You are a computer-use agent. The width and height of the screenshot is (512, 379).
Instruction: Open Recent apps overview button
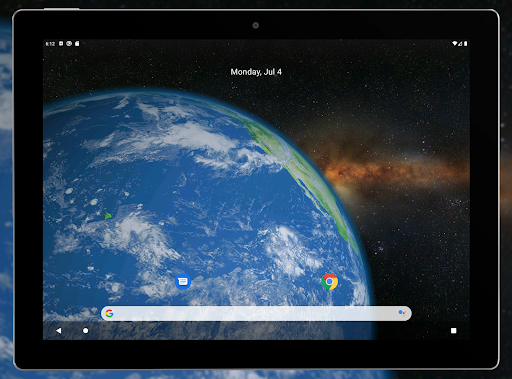tap(454, 331)
